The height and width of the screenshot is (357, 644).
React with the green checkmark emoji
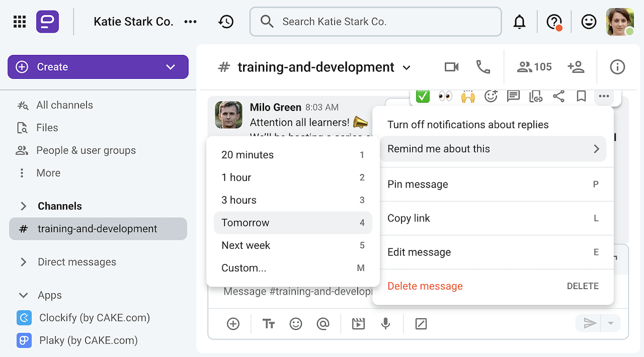pos(422,96)
